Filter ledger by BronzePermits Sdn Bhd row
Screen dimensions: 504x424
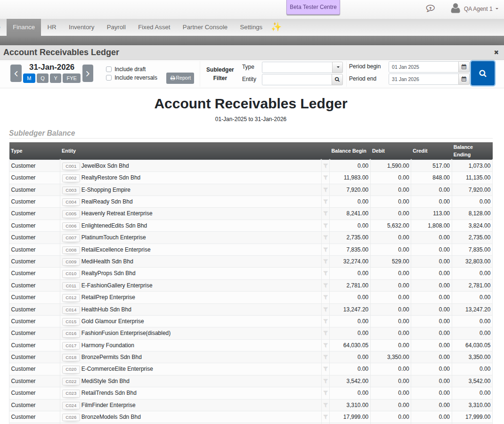coord(325,357)
